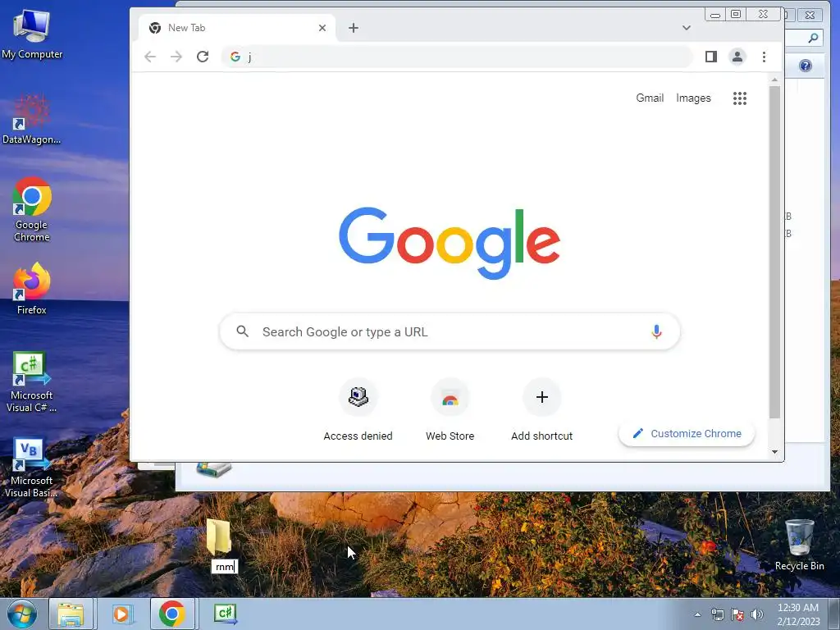840x630 pixels.
Task: Open the Gmail link
Action: pos(650,98)
